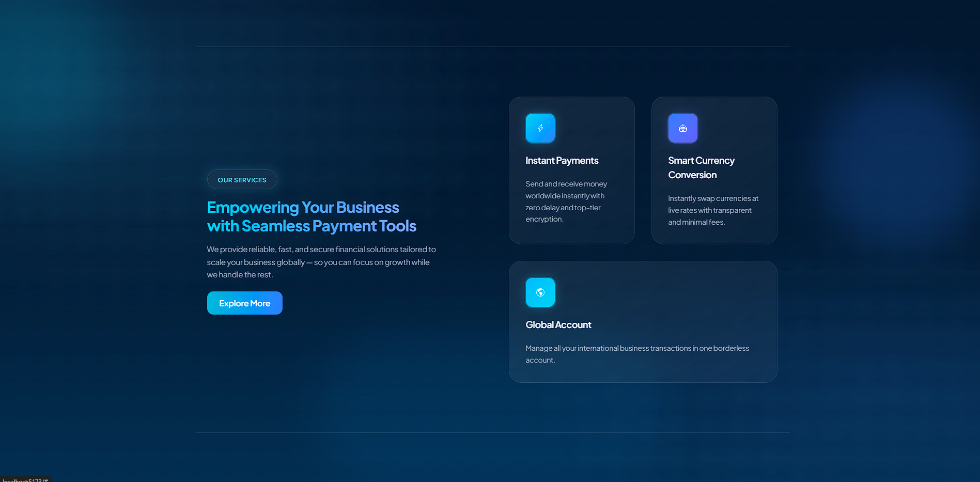Click the Global Account title

[x=558, y=324]
